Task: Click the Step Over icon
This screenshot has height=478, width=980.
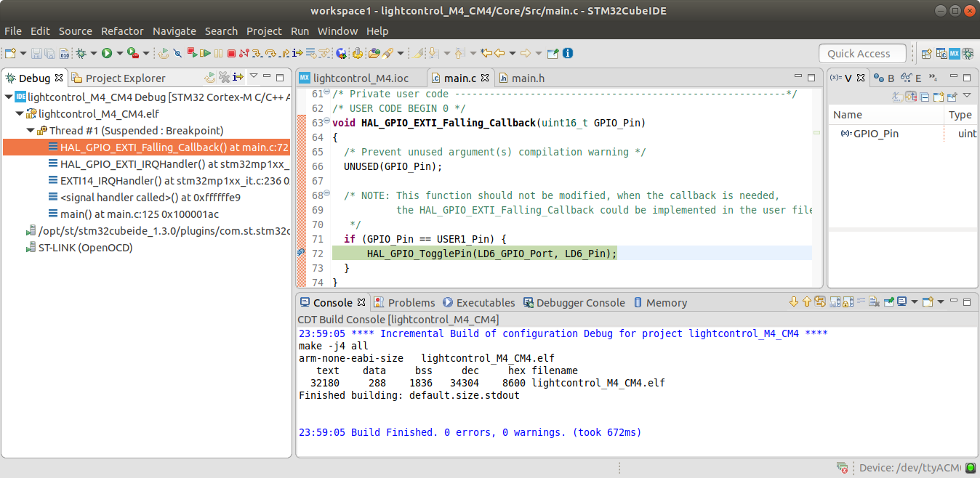Action: tap(270, 53)
